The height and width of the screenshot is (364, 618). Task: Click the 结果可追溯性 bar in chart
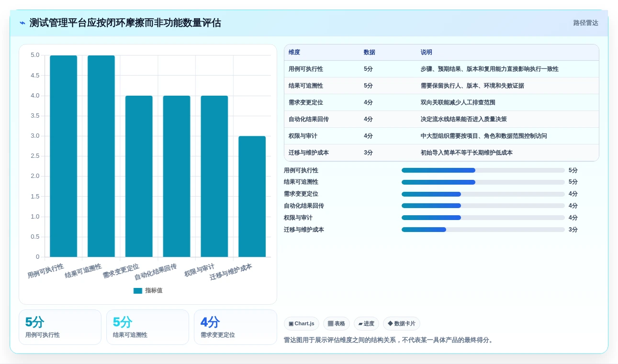101,156
